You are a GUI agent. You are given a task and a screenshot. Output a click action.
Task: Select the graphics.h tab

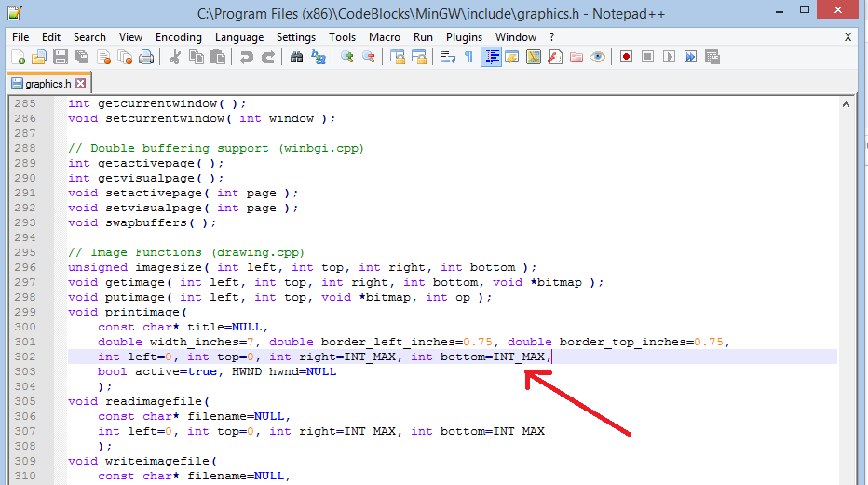48,84
